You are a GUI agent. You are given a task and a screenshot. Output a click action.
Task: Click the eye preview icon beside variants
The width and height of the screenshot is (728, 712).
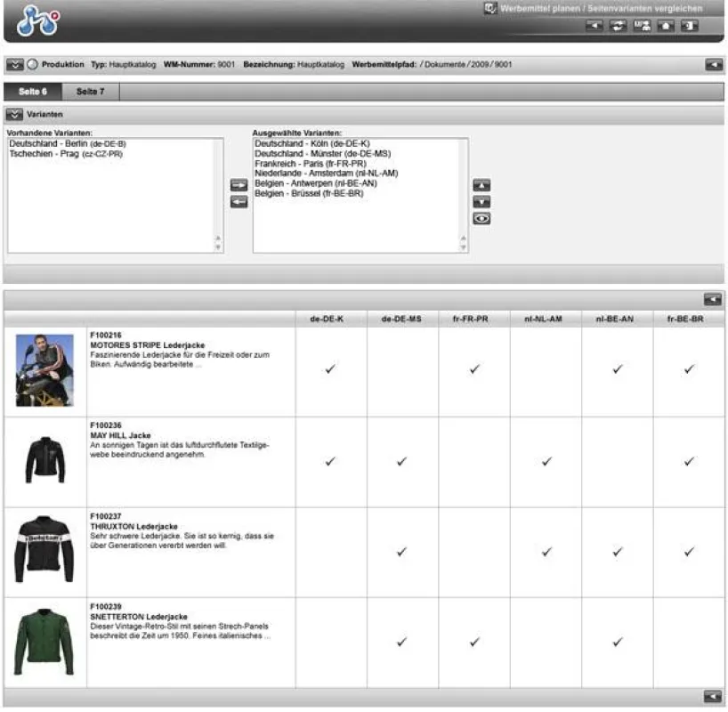(482, 219)
